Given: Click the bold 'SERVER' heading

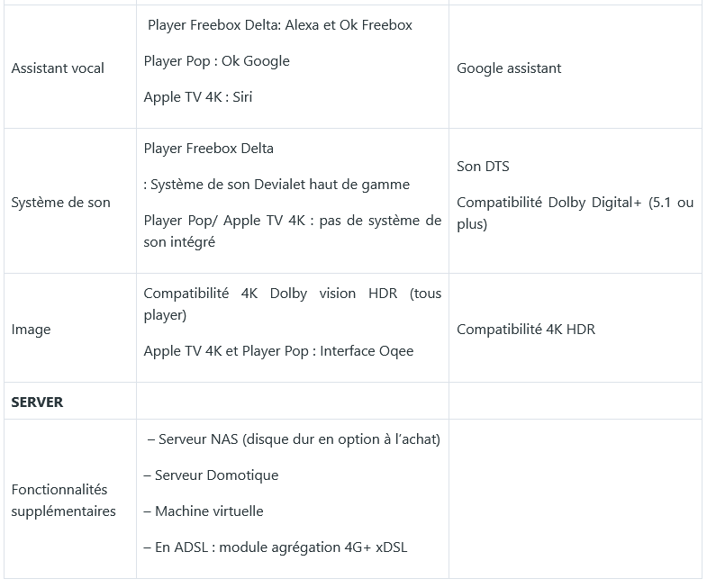Looking at the screenshot, I should [x=37, y=403].
